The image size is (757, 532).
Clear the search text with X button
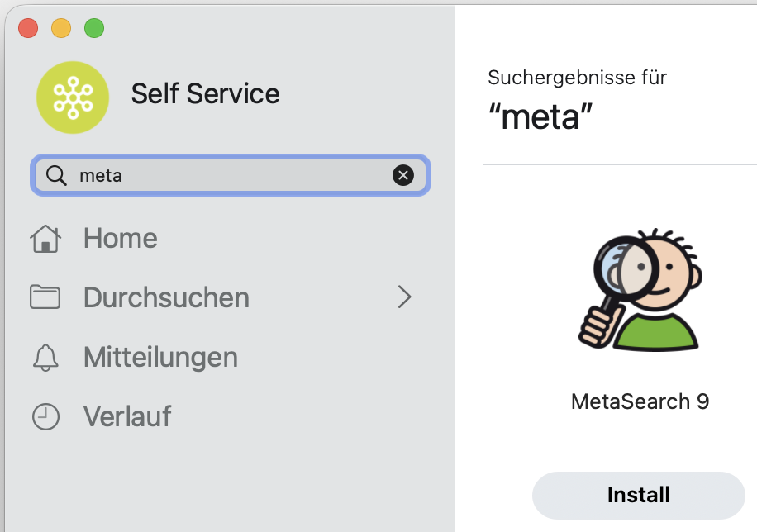402,175
